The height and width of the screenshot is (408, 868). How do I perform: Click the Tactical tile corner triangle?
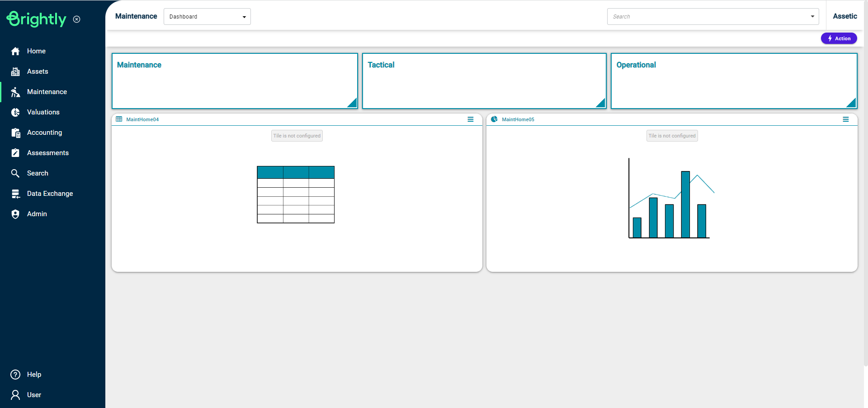coord(601,104)
